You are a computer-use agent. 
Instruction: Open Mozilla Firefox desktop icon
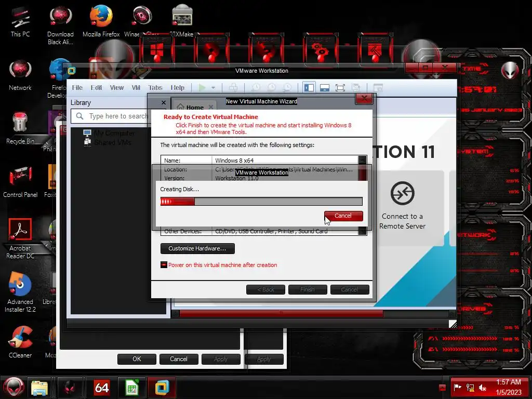click(x=101, y=21)
